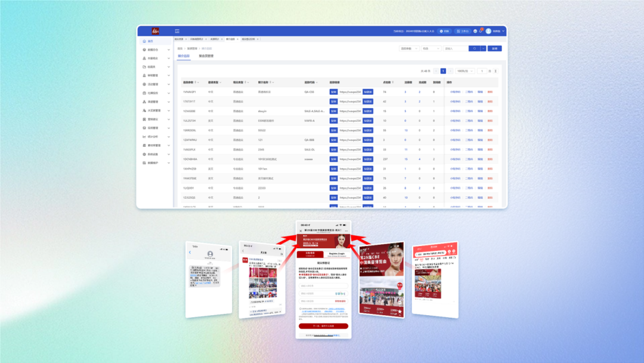This screenshot has width=644, height=363.
Task: Go to next page in pagination
Action: (450, 70)
